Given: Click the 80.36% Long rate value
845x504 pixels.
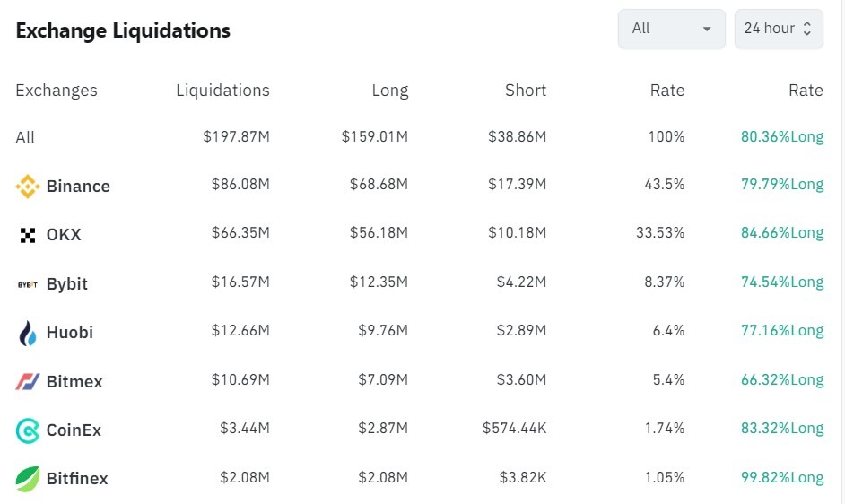Looking at the screenshot, I should [x=781, y=137].
